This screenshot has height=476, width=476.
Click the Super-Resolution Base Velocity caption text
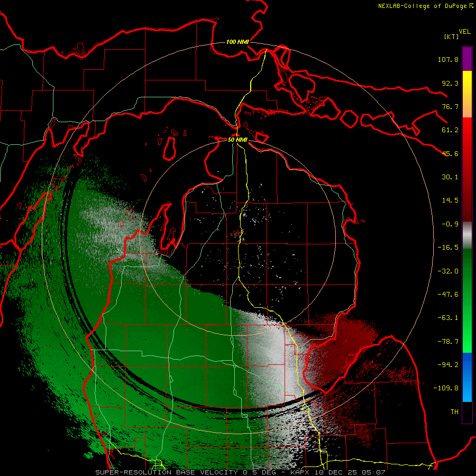point(241,472)
